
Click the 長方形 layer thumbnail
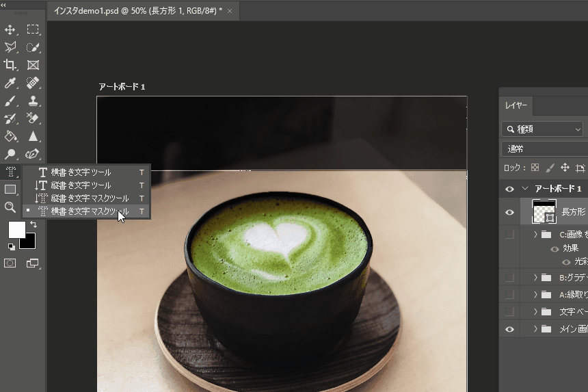click(544, 212)
